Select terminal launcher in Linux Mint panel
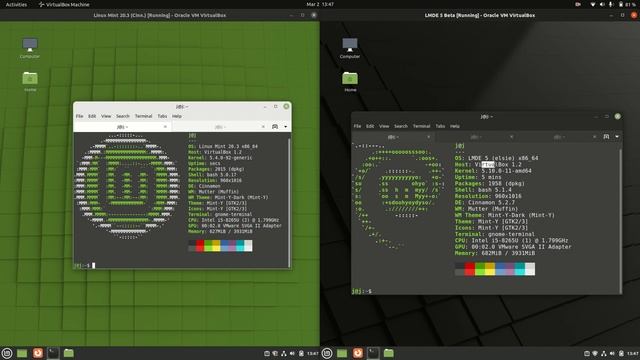The image size is (640, 360). 53,353
